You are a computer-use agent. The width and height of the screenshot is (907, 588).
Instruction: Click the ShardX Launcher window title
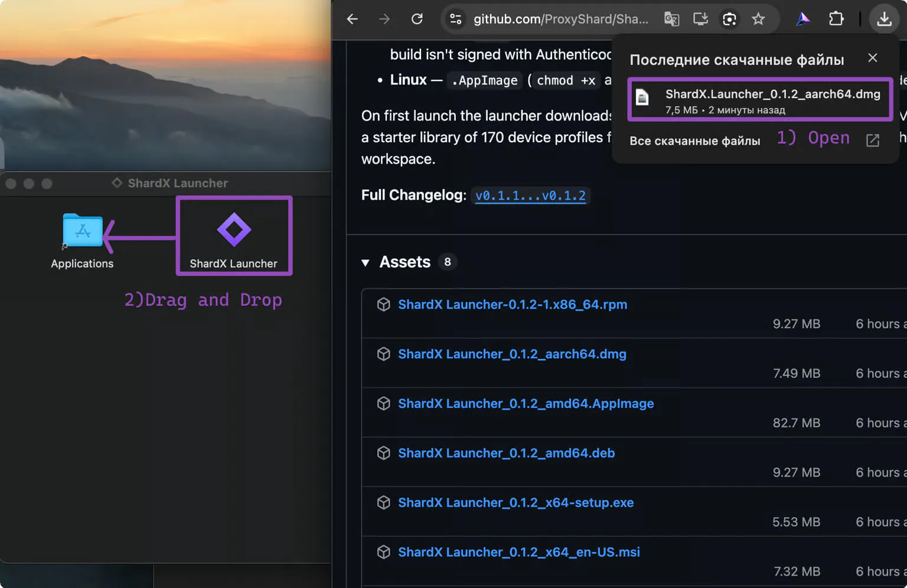pyautogui.click(x=178, y=184)
